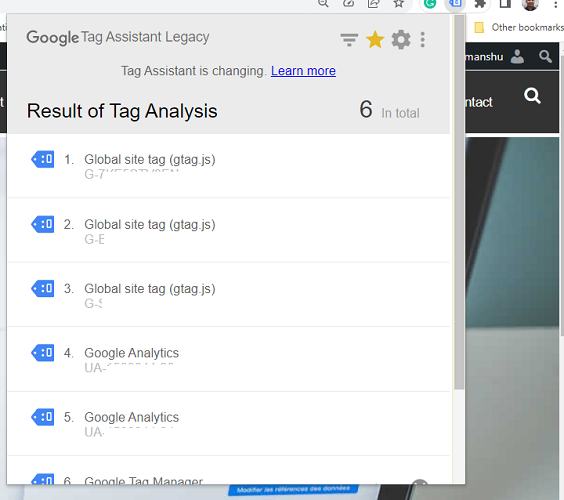Toggle the Chrome side panel icon

point(505,4)
